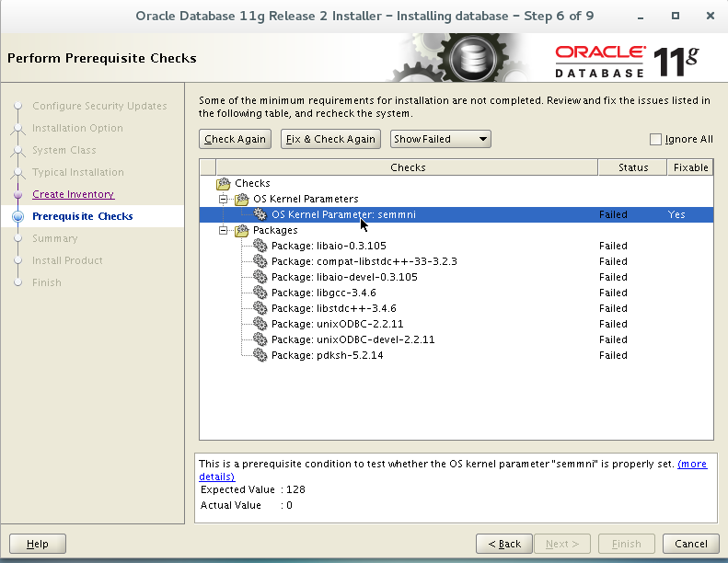The image size is (728, 563).
Task: Select the System Class step
Action: coord(64,150)
